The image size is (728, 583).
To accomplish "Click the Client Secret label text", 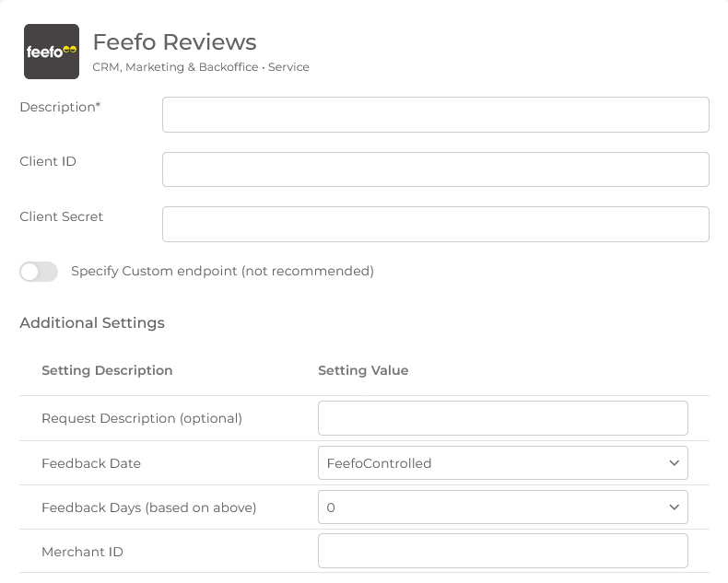I will [61, 216].
